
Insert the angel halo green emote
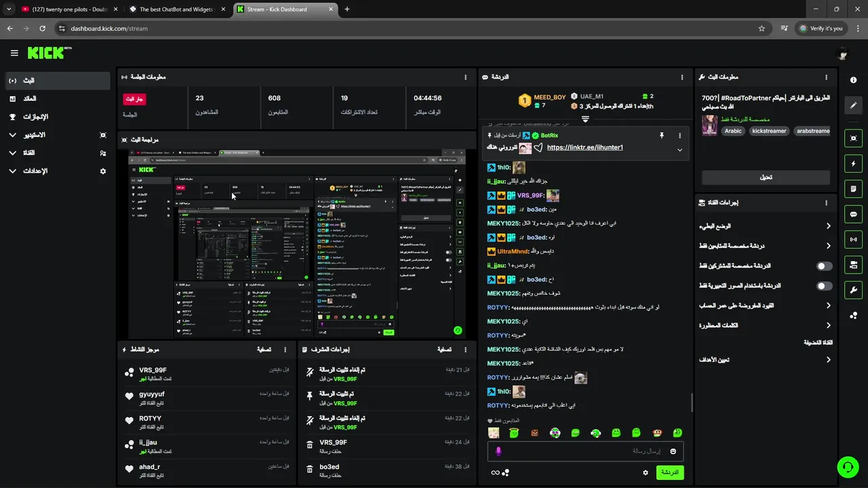click(515, 432)
